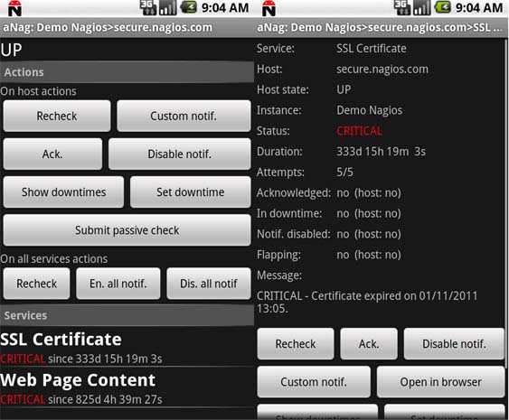The image size is (509, 420).
Task: Tap the Demo Nagios instance value
Action: 370,110
